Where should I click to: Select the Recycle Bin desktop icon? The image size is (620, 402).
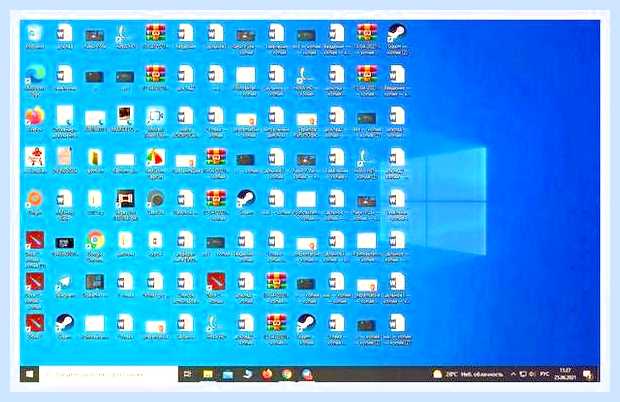pos(35,36)
